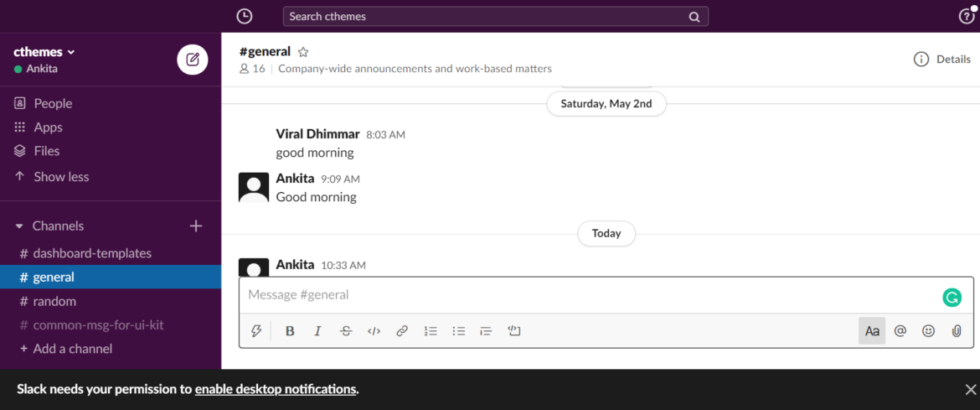Open Viral Dhimmar's profile name
This screenshot has height=410, width=980.
[317, 134]
